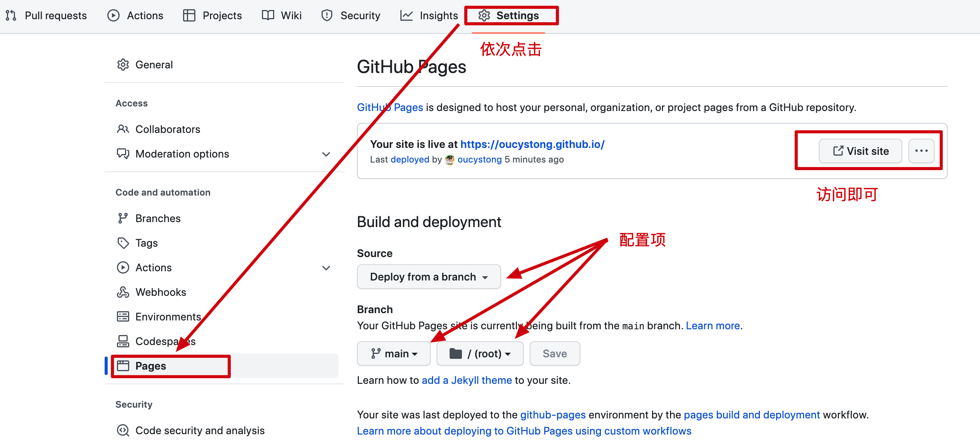Click the Branches icon in sidebar
This screenshot has width=980, height=448.
point(123,218)
